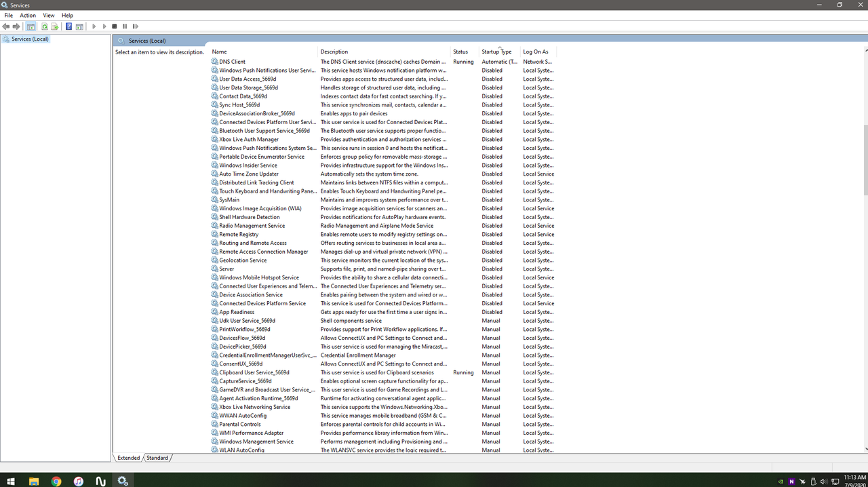Sort by the Startup Type column header
This screenshot has width=868, height=487.
(500, 52)
